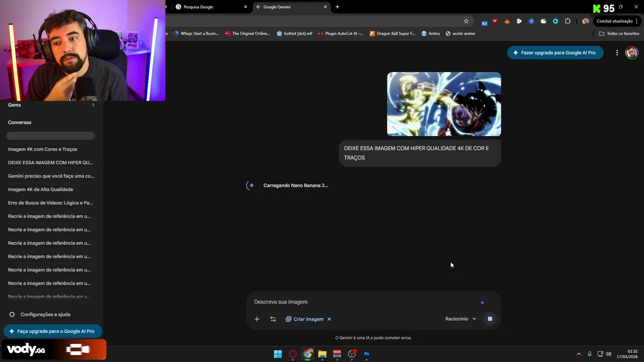This screenshot has width=644, height=362.
Task: Open Voicemeeter from taskbar
Action: 337,354
